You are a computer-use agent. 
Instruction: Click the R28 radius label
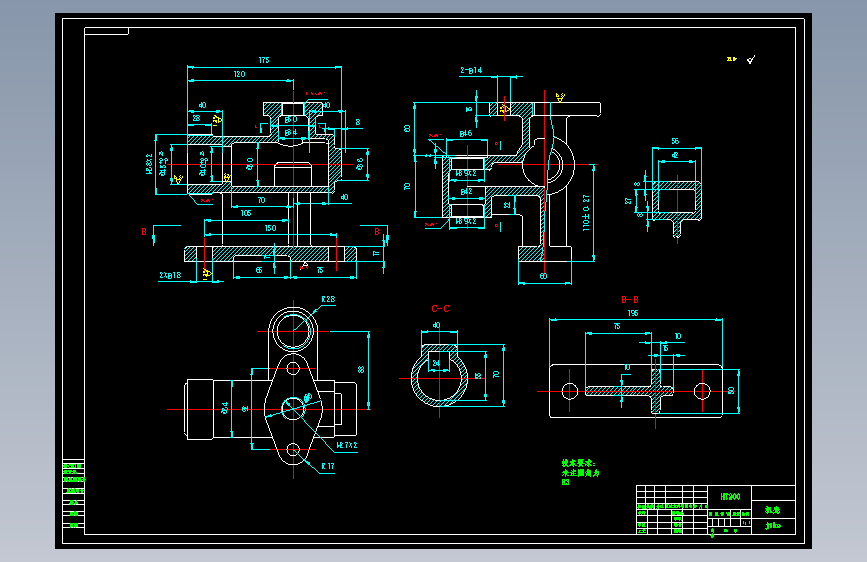point(328,299)
